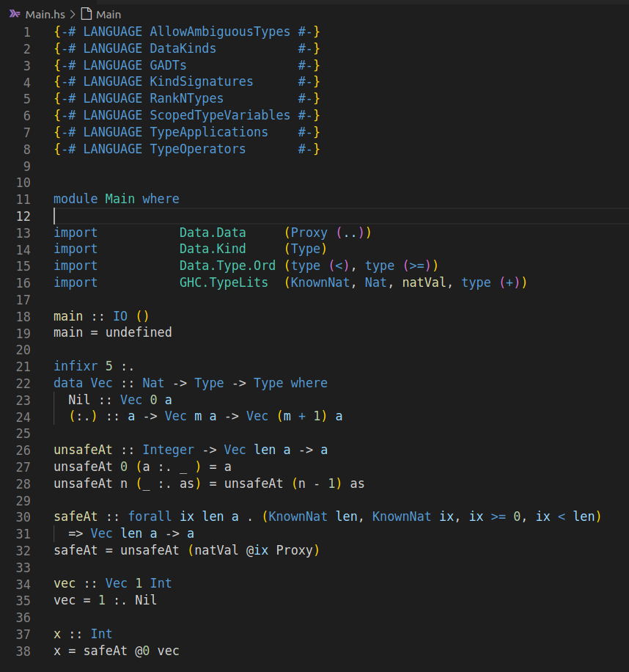Click '(n - 1)' expression on line 28

tap(317, 483)
